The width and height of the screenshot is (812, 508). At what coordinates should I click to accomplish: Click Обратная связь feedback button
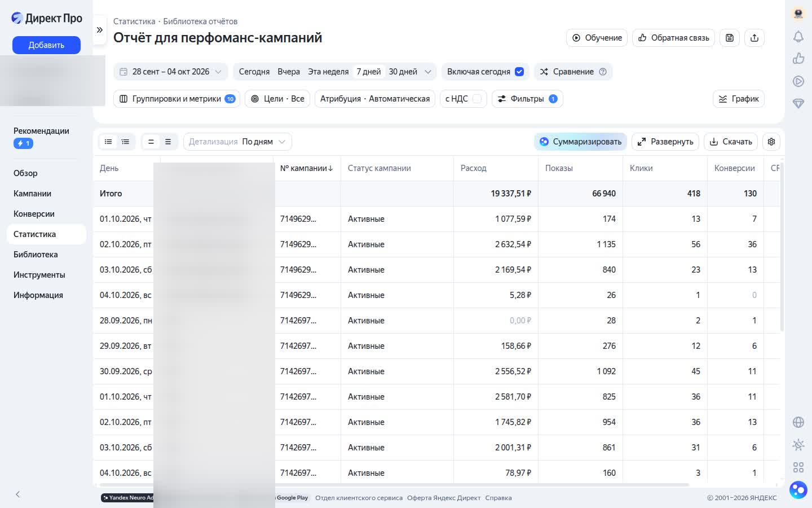click(x=673, y=38)
